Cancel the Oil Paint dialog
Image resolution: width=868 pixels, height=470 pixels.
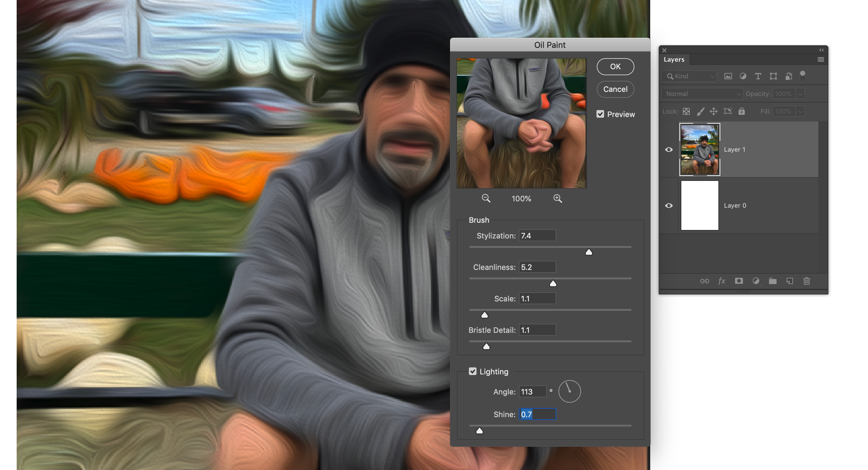615,89
